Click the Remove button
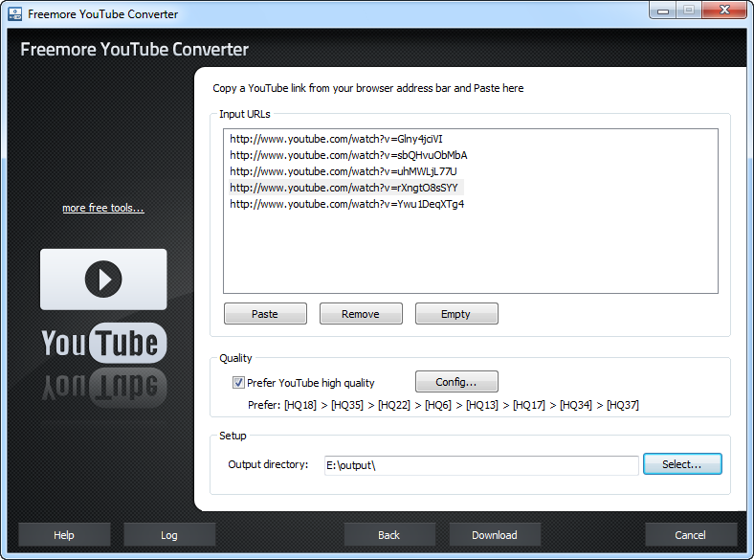 tap(361, 314)
